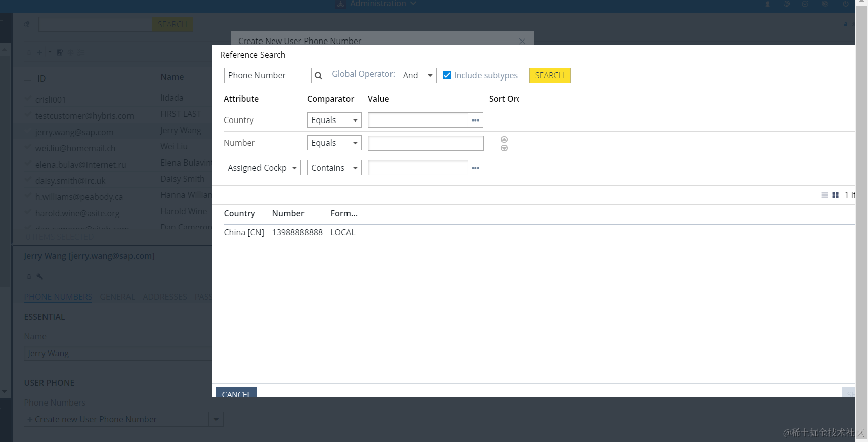Click the delete trash icon in user list toolbar
Screen dimensions: 868x442
coord(29,52)
